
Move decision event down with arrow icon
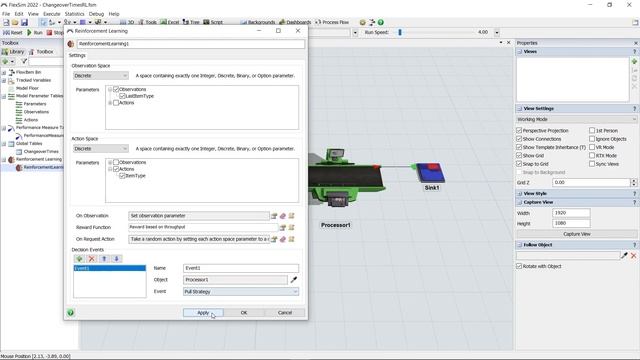click(116, 259)
